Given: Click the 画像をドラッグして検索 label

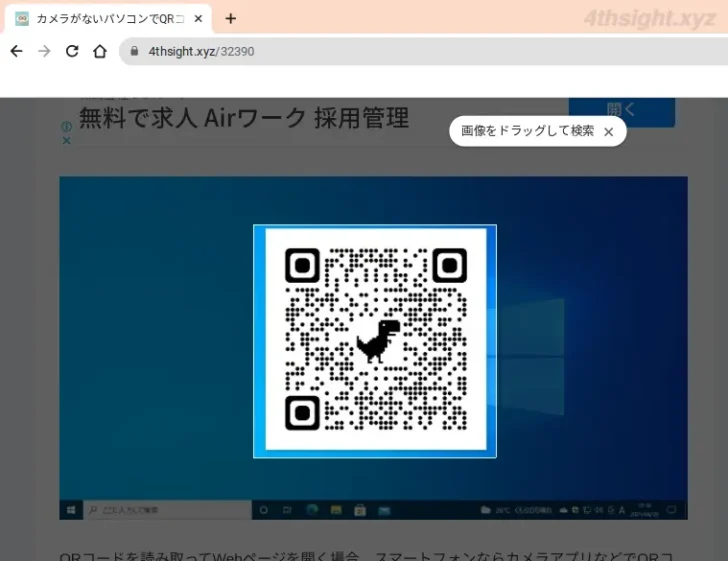Looking at the screenshot, I should tap(527, 131).
